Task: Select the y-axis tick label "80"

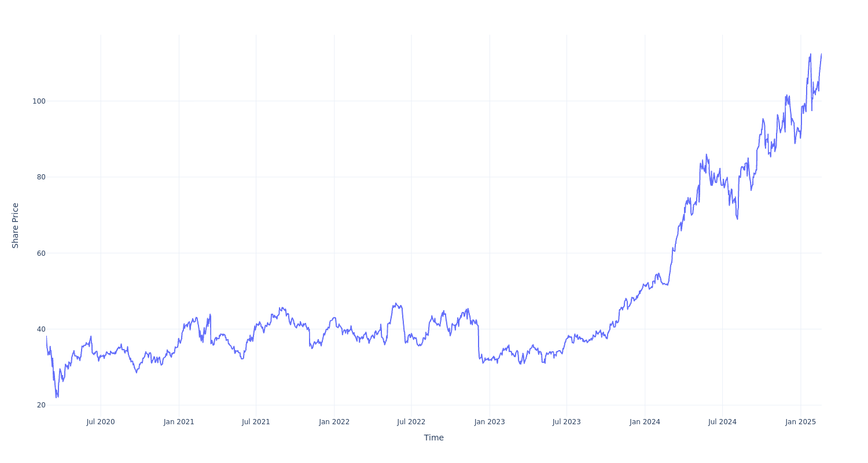Action: coord(41,177)
